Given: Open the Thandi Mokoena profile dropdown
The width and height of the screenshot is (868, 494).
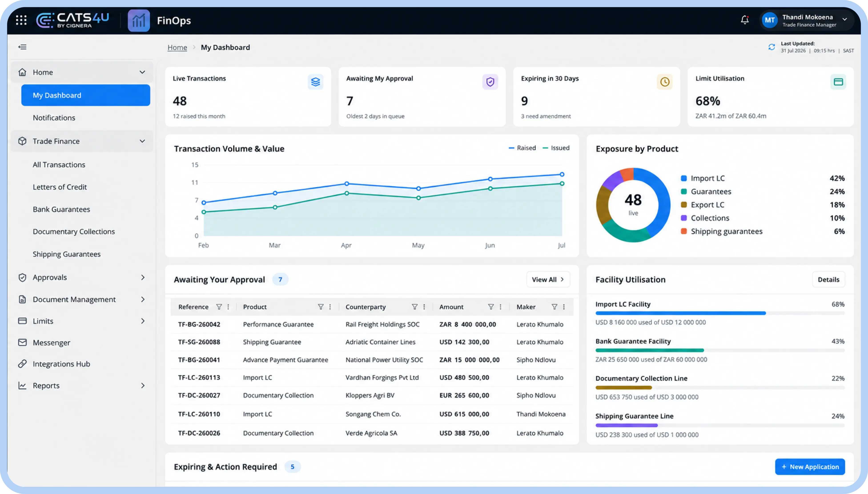Looking at the screenshot, I should pyautogui.click(x=845, y=19).
